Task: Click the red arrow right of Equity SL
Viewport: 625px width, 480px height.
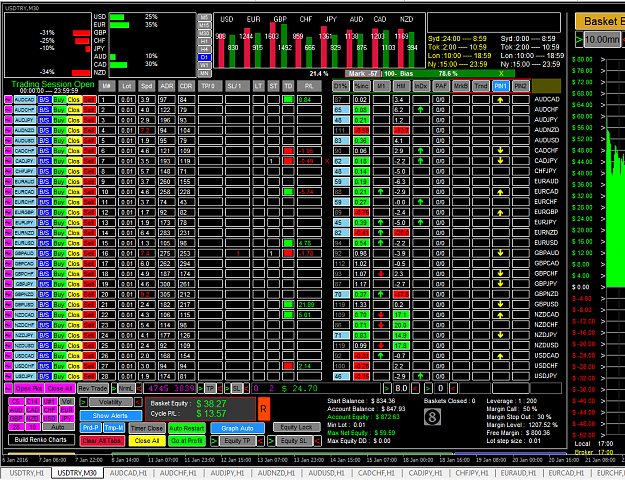Action: [317, 441]
